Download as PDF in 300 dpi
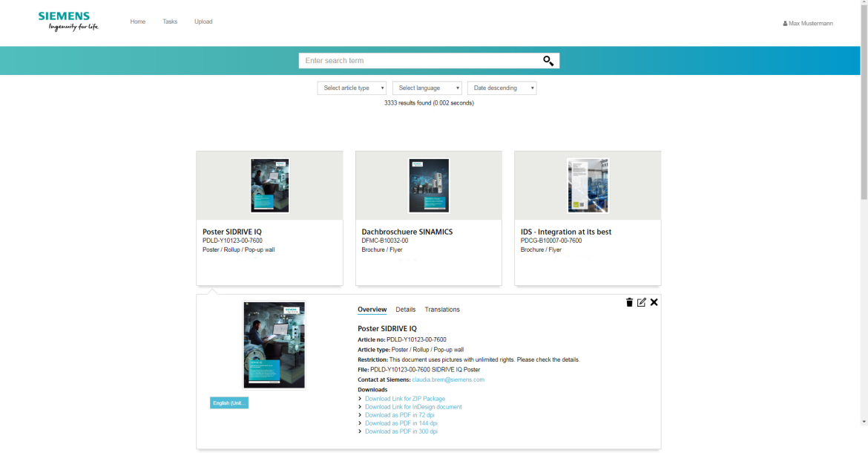The image size is (868, 453). tap(401, 431)
